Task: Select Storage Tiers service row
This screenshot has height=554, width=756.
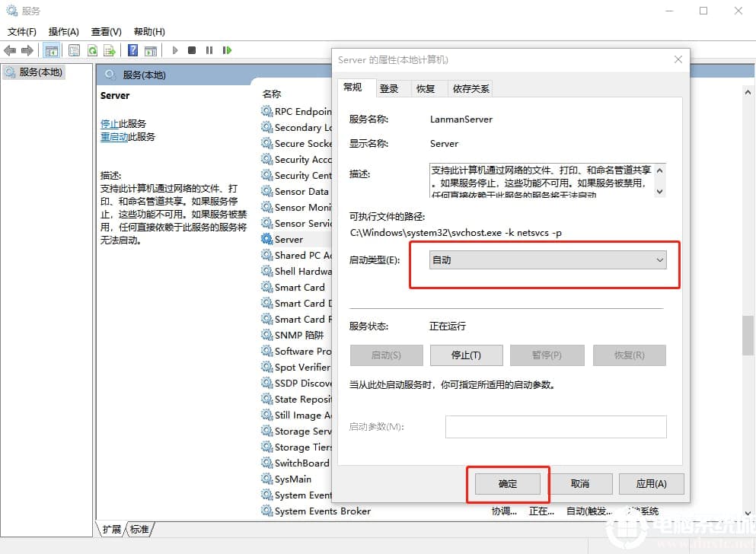Action: click(x=296, y=447)
